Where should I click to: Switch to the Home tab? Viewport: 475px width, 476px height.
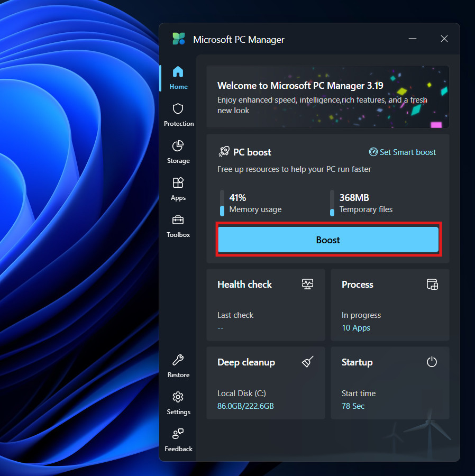(178, 78)
